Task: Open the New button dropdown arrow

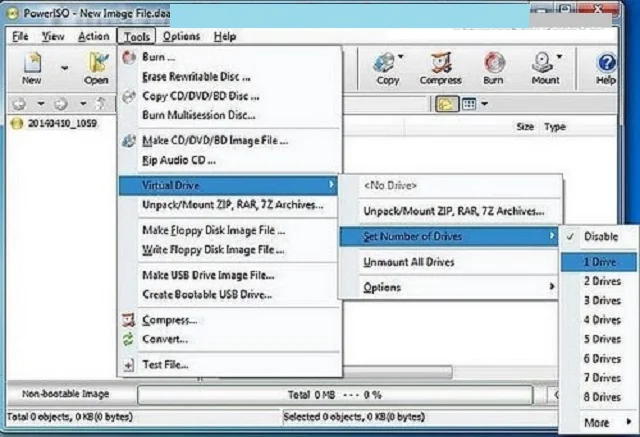Action: (64, 68)
